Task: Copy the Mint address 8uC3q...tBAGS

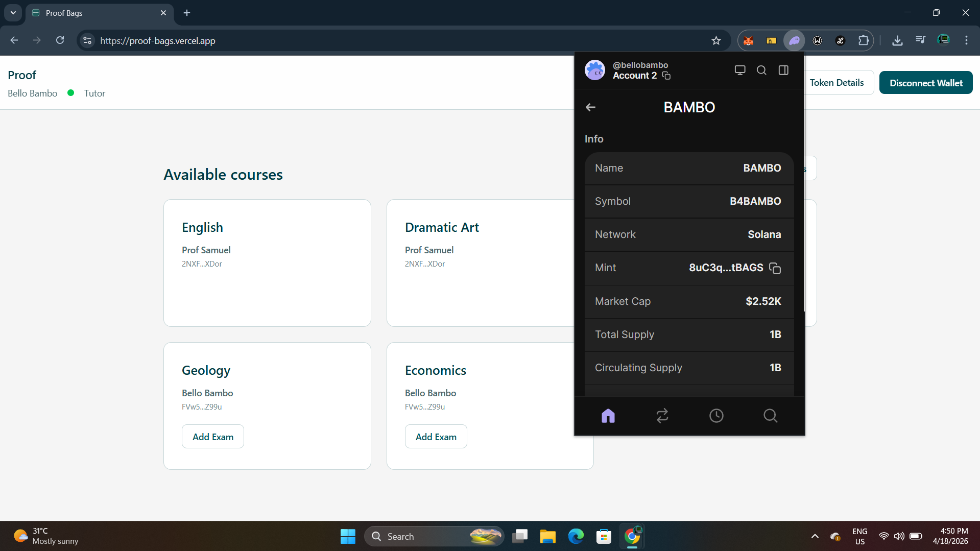Action: point(775,268)
